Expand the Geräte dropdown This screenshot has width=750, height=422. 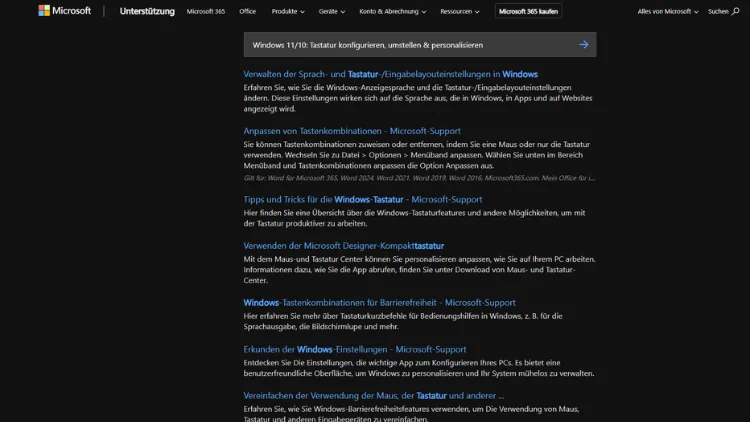tap(331, 11)
